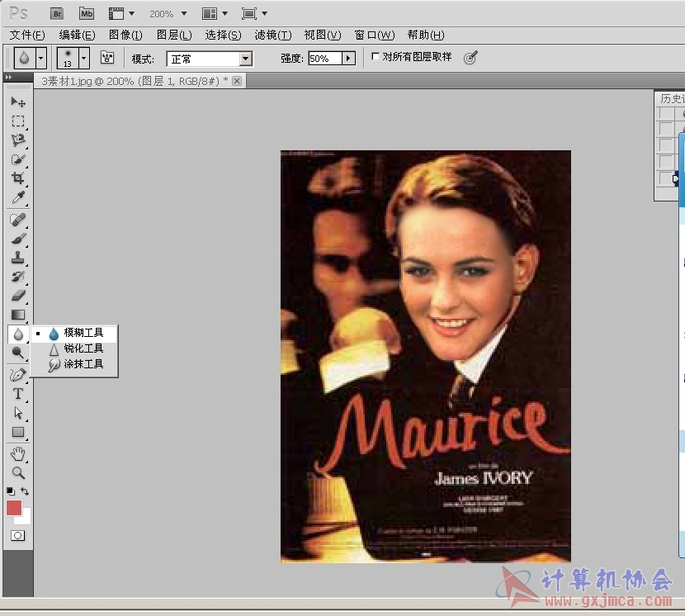Toggle the Brush panel
685x616 pixels.
107,57
